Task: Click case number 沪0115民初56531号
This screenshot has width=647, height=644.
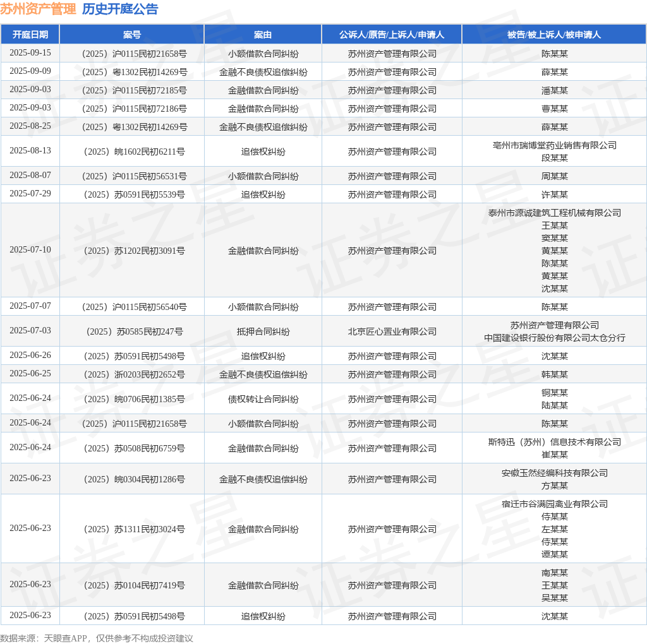Action: [135, 176]
